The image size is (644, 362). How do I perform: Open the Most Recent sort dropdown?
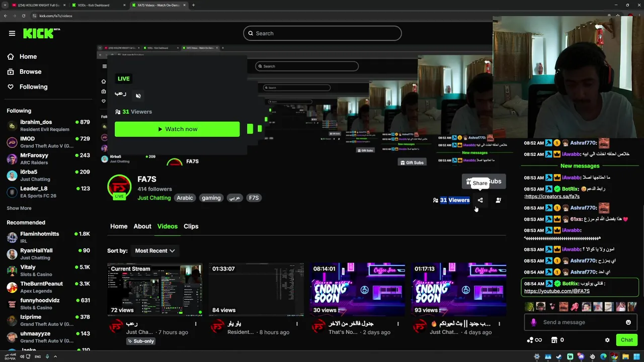(155, 251)
